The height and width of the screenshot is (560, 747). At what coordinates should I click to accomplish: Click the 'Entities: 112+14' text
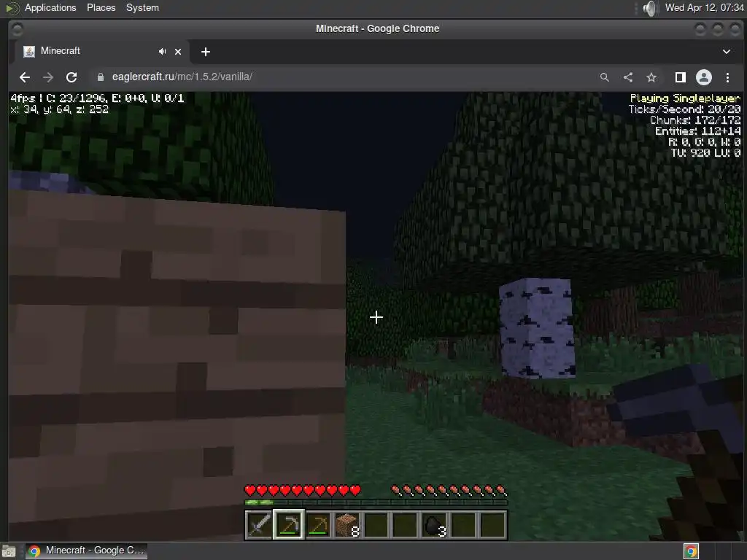point(698,131)
